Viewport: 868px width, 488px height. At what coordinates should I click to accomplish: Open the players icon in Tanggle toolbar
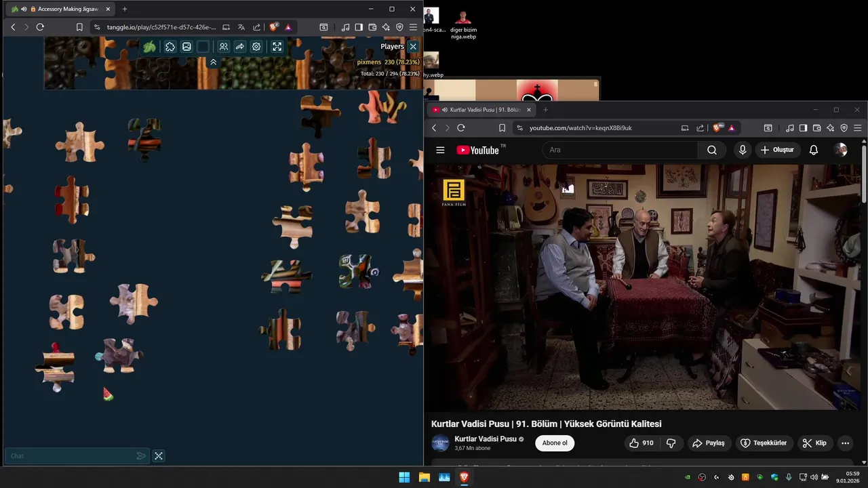pyautogui.click(x=223, y=47)
